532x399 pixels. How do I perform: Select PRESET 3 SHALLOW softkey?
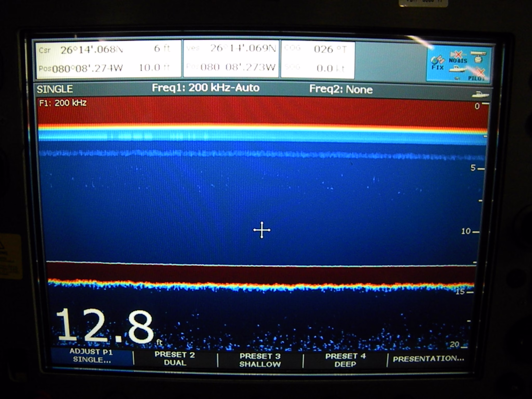click(x=260, y=360)
